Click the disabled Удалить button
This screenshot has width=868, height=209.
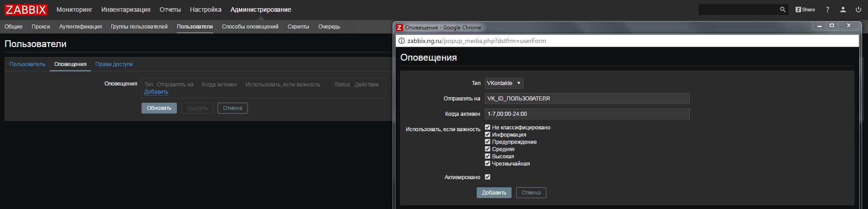197,108
